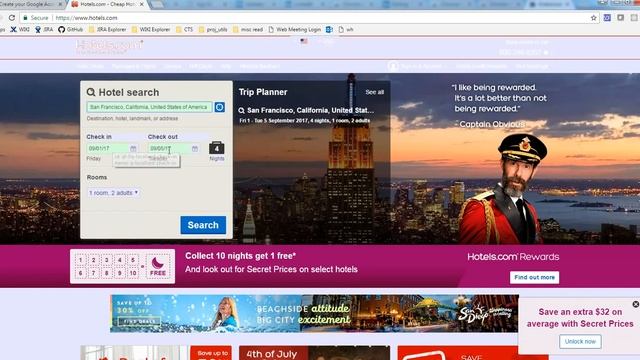This screenshot has width=640, height=360.
Task: Open the WIKI Explorer bookmark folder
Action: coord(151,29)
